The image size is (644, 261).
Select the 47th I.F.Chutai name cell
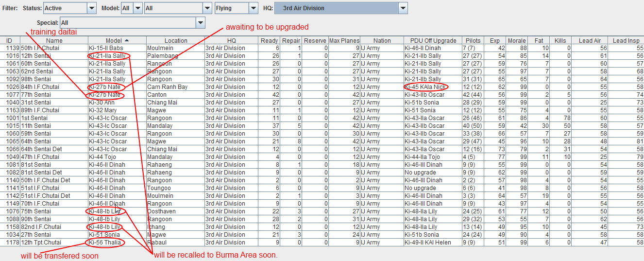[x=54, y=157]
